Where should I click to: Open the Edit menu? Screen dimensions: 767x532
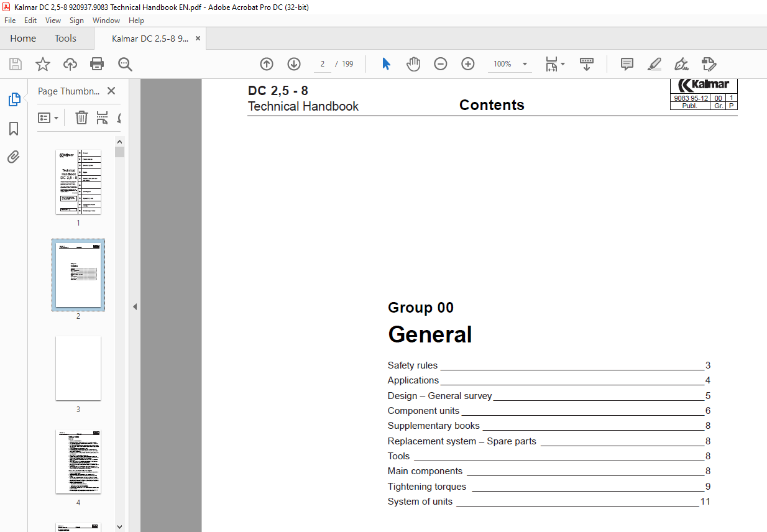pyautogui.click(x=30, y=21)
